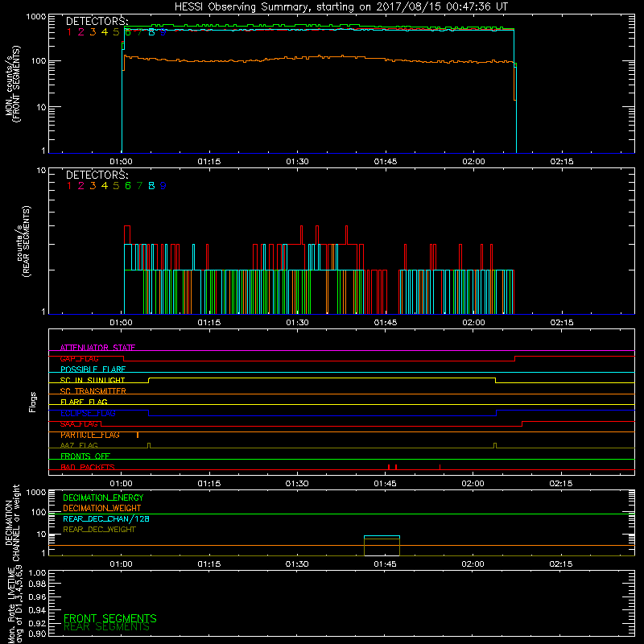This screenshot has height=644, width=644.
Task: Select the ATTENUATOR_STATE flag label
Action: pos(97,348)
